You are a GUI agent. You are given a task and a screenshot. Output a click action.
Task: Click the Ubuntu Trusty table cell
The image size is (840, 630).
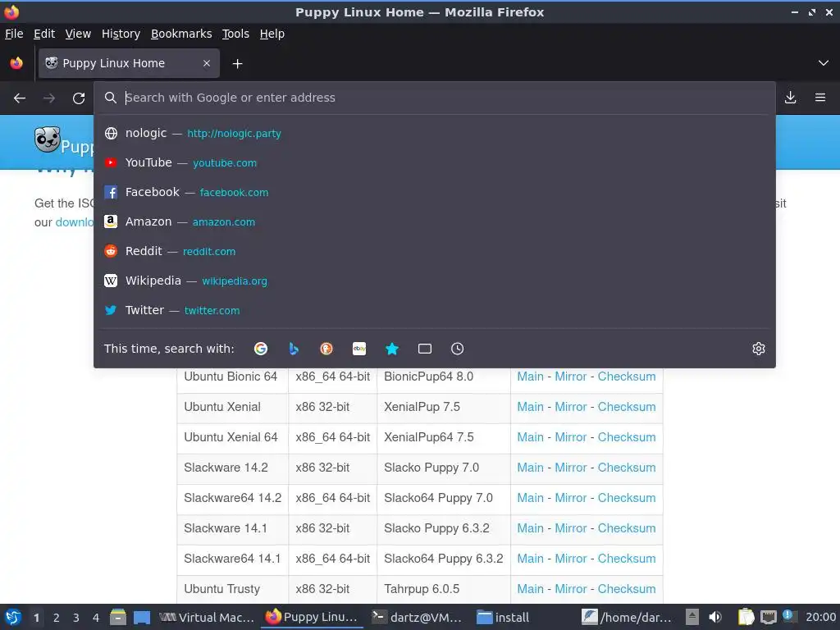232,589
